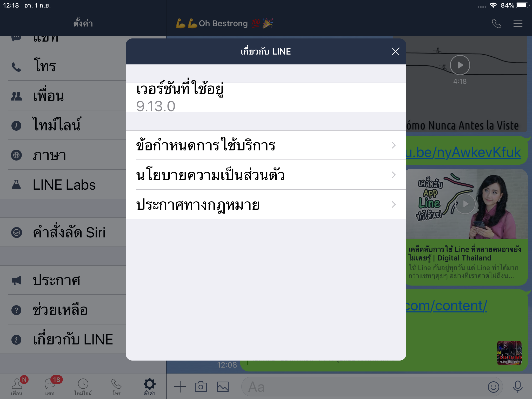
Task: Play the 4:18 video
Action: click(460, 65)
